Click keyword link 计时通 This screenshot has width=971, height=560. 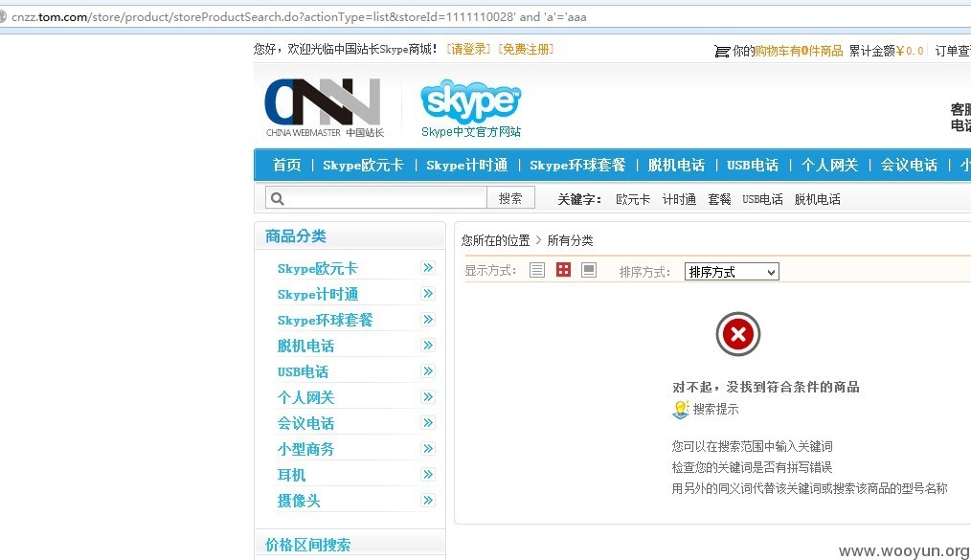(679, 199)
